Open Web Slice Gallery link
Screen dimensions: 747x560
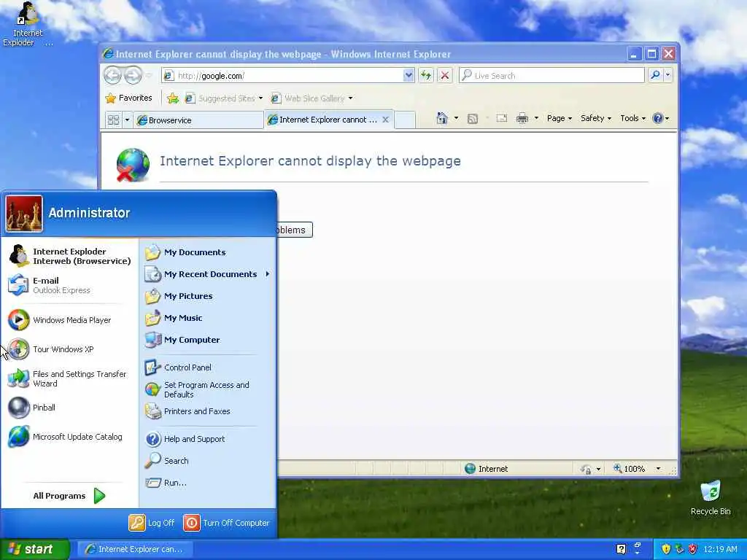(312, 98)
